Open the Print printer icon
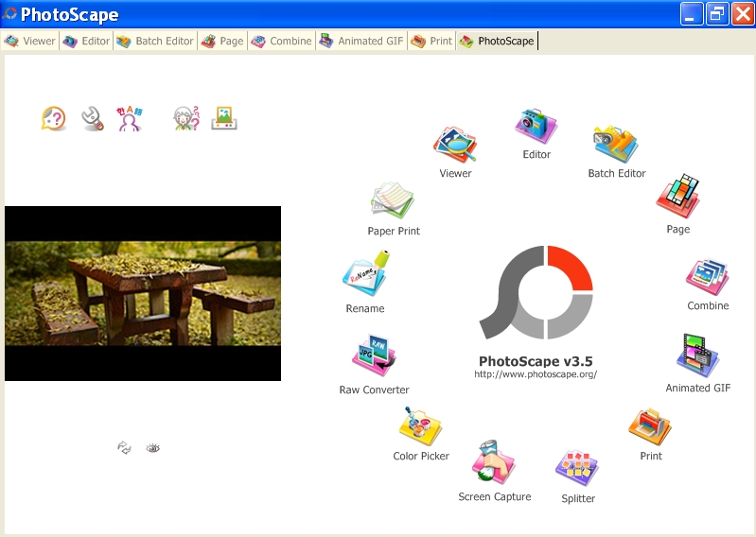The width and height of the screenshot is (756, 537). point(650,426)
